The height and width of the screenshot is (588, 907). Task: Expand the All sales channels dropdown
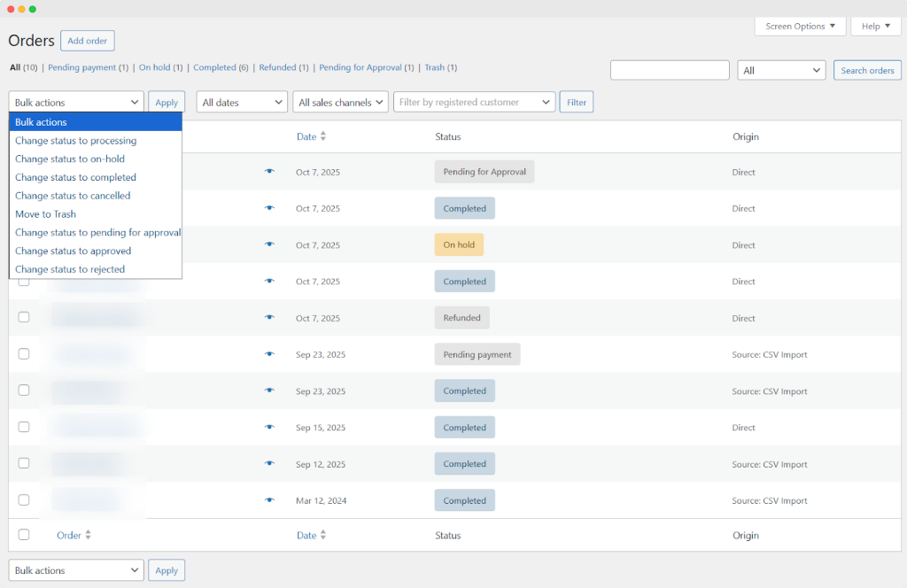340,103
